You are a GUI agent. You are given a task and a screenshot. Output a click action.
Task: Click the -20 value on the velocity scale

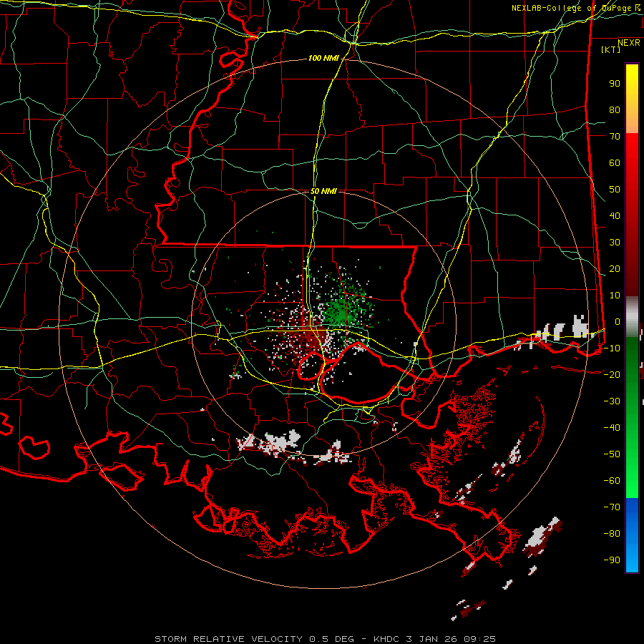click(612, 375)
